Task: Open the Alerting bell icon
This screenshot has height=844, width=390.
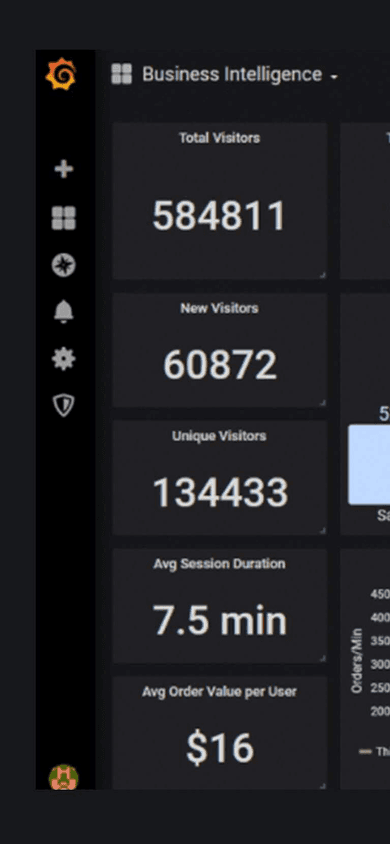Action: 63,312
